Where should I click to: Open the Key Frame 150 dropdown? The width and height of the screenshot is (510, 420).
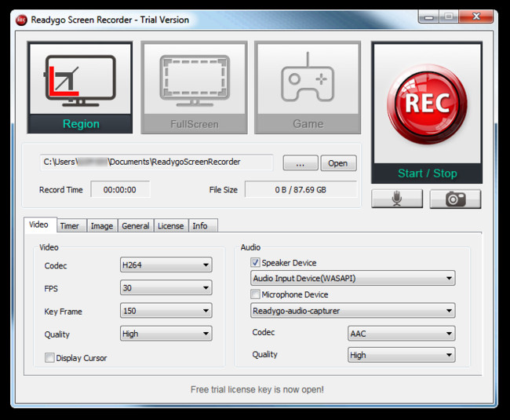[x=166, y=310]
